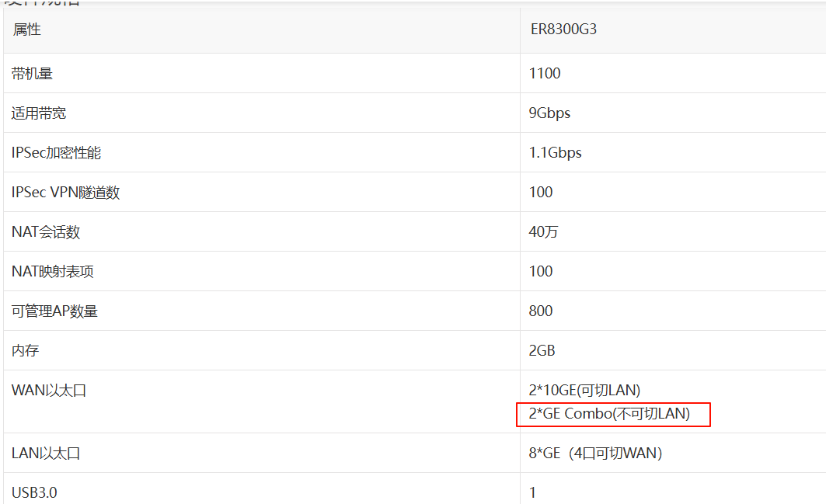Select the 2GB memory value

point(542,351)
